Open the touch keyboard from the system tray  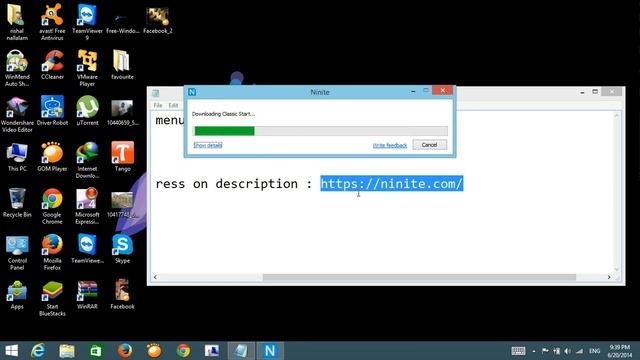point(518,351)
